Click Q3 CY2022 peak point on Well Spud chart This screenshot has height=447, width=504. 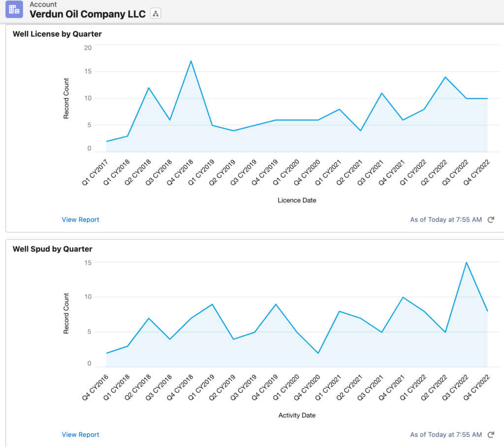coord(466,262)
